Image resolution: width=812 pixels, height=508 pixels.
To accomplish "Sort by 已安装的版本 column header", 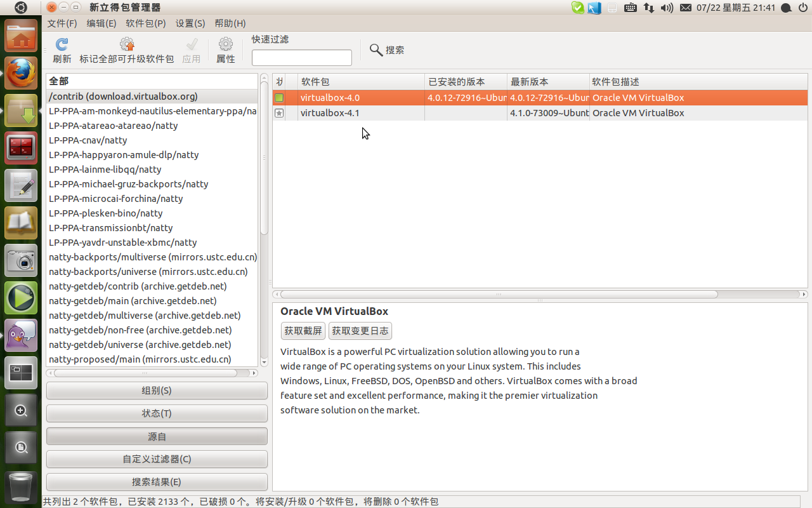I will click(466, 82).
